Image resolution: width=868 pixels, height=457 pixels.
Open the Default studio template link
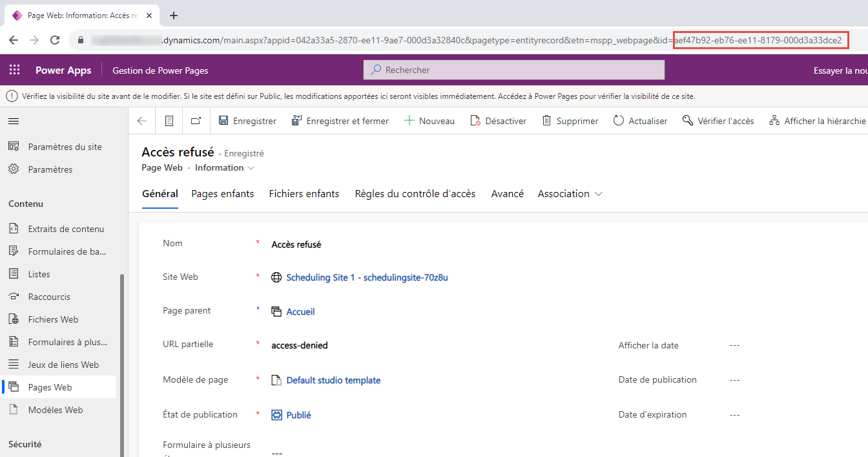click(333, 379)
